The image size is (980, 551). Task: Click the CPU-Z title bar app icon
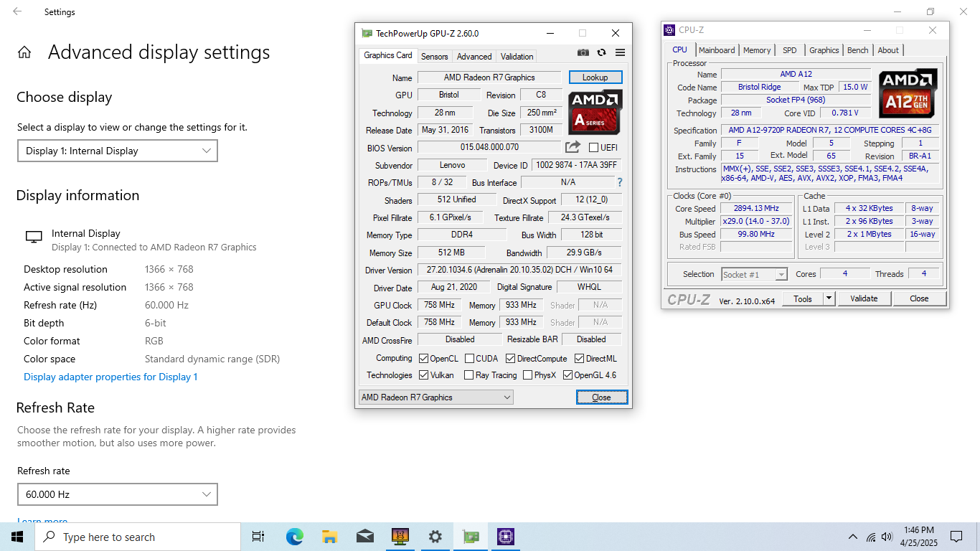point(669,30)
